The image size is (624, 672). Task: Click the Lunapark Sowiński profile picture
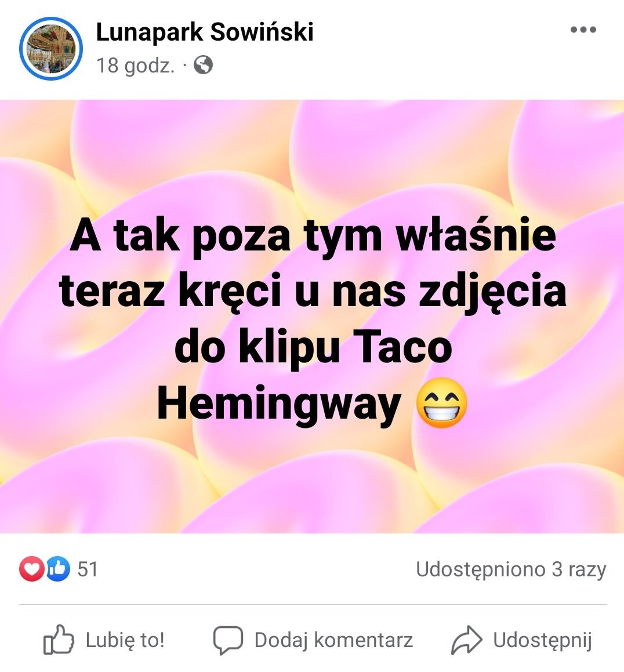pyautogui.click(x=50, y=49)
